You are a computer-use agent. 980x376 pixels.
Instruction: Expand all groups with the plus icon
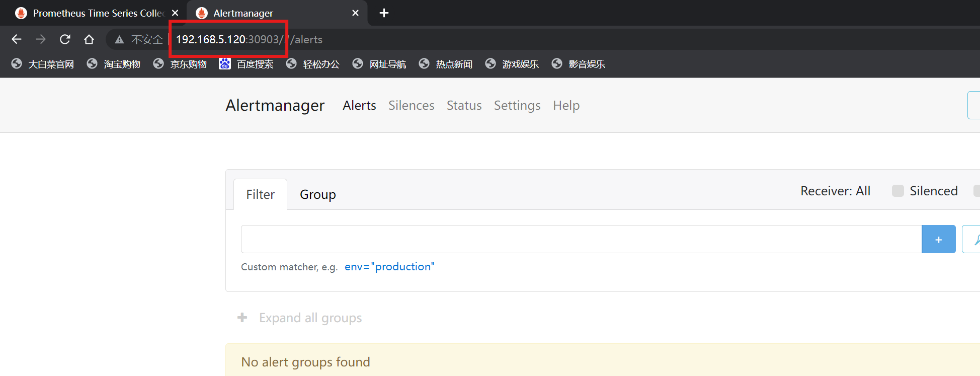242,318
